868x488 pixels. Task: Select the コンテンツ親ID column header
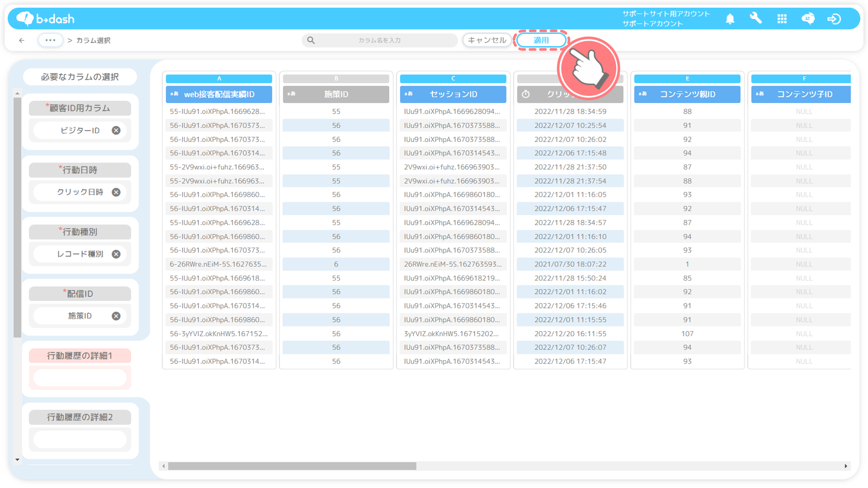(687, 94)
